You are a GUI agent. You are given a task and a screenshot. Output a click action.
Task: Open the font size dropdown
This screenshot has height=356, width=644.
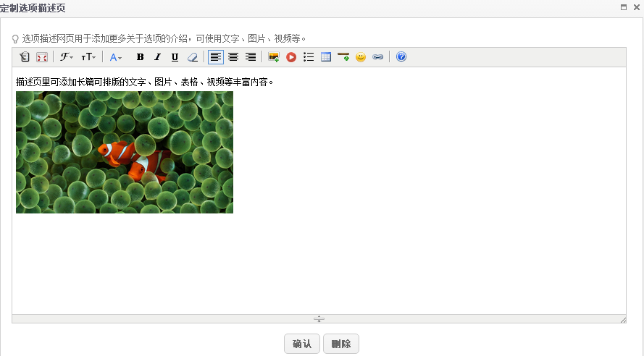[x=88, y=57]
